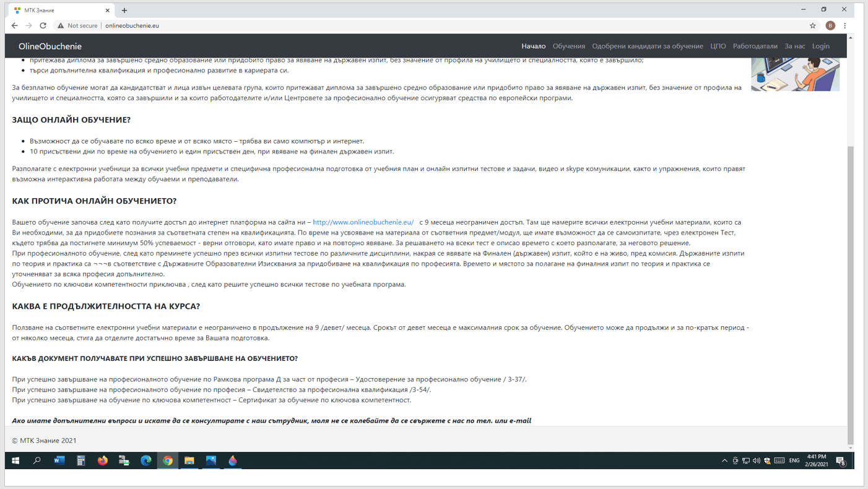868x489 pixels.
Task: Switch to Chrome in the taskbar
Action: tap(168, 461)
